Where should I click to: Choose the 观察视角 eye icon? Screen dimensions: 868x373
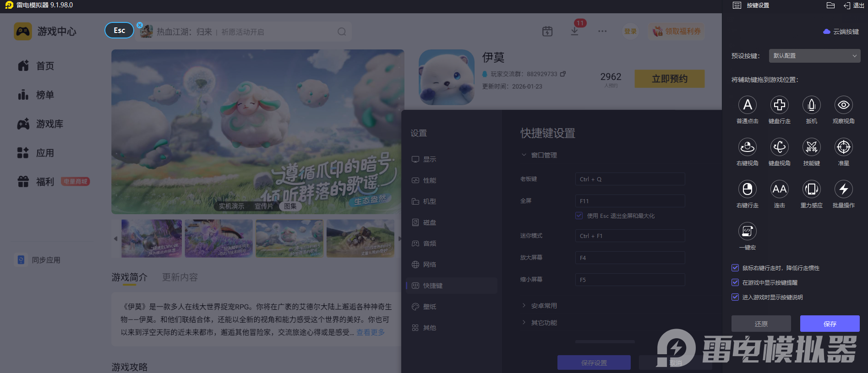(x=844, y=105)
